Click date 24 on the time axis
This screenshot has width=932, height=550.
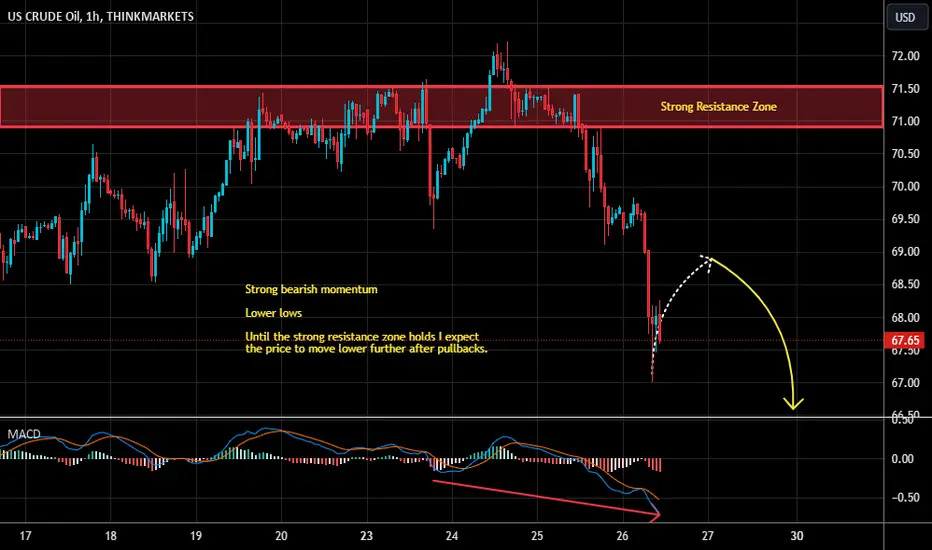click(452, 536)
